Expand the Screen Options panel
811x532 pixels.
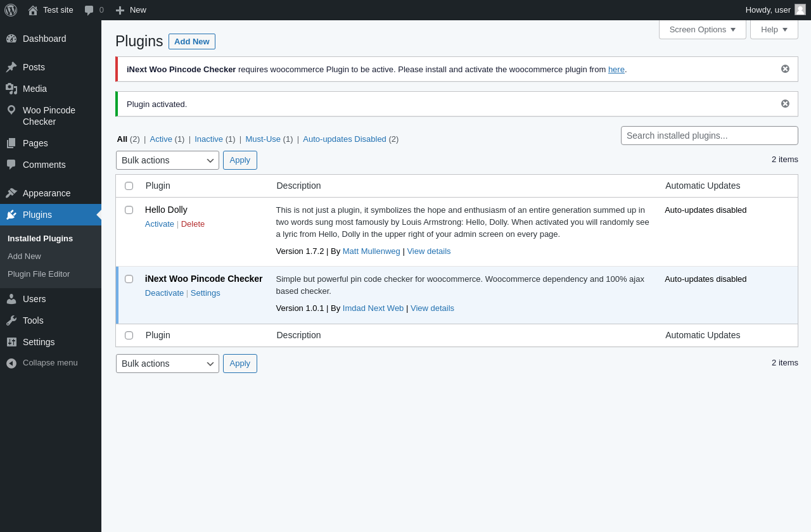[x=702, y=29]
